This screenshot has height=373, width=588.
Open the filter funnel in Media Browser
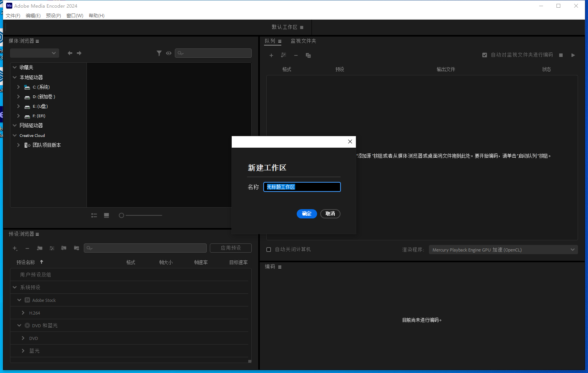(x=159, y=53)
